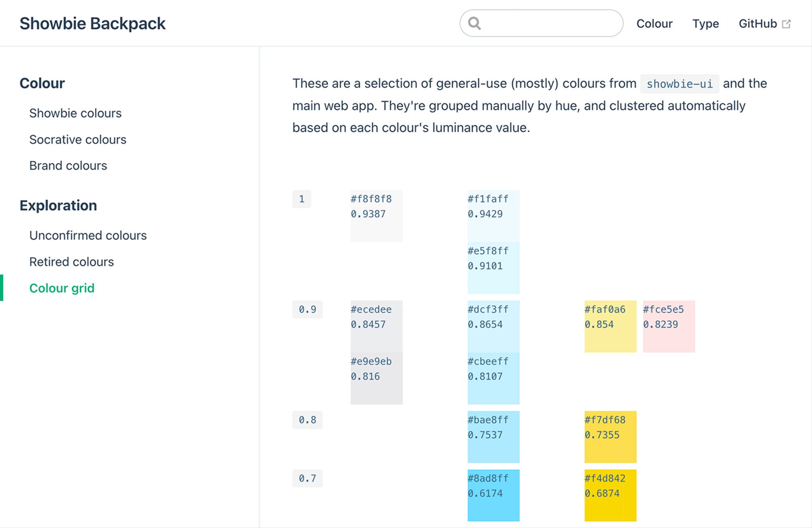Click the Showbie Backpack site title
This screenshot has width=812, height=528.
(93, 24)
